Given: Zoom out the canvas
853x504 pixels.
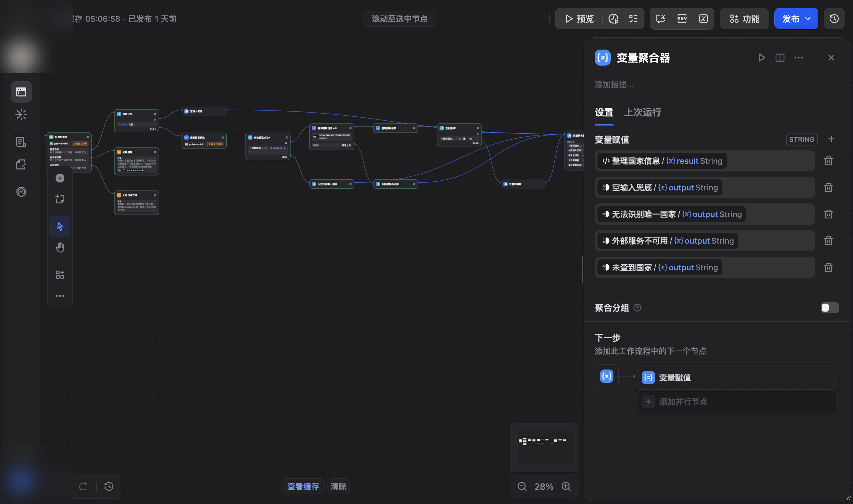Looking at the screenshot, I should click(x=522, y=486).
